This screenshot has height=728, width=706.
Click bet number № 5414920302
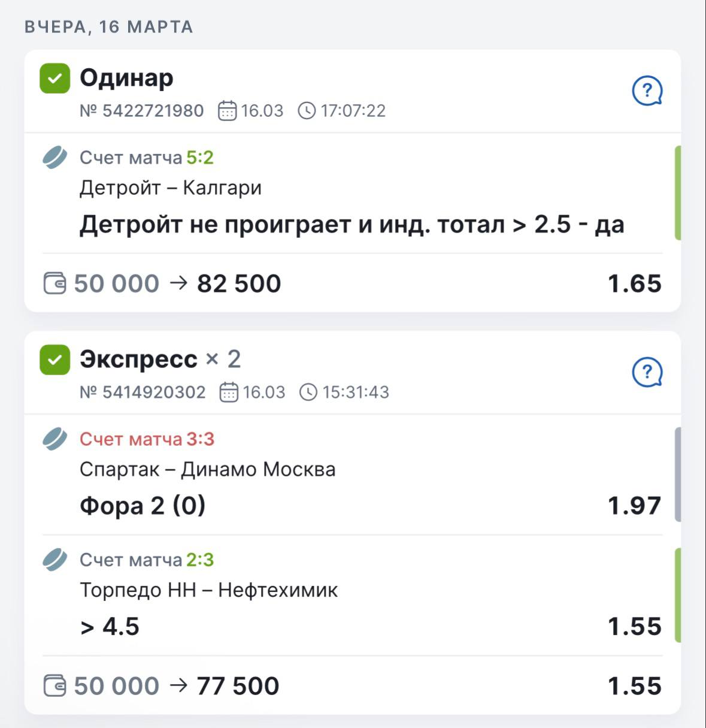[143, 392]
